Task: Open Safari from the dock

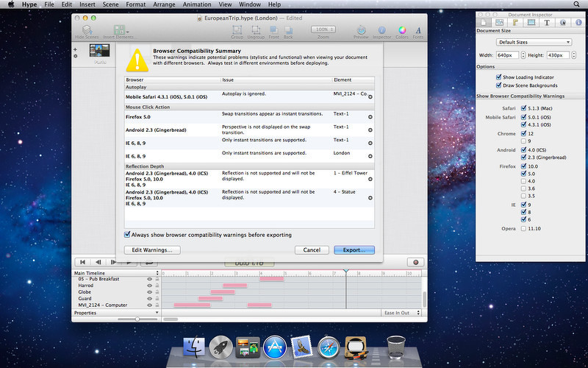Action: 329,347
